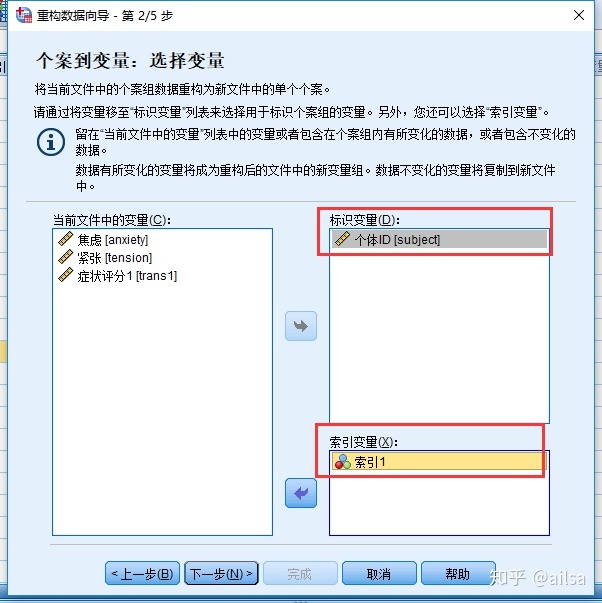Screen dimensions: 602x603
Task: Close the 重构数据向导 dialog
Action: pos(579,15)
